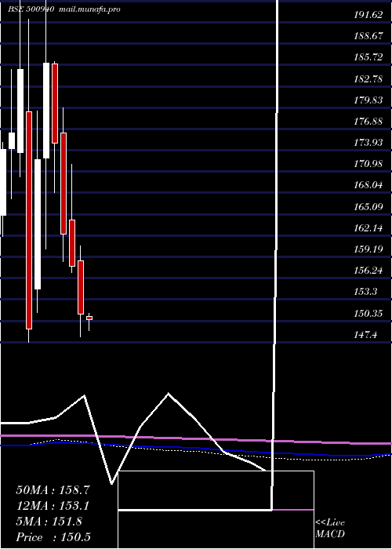Click the 185.72 price axis label

[x=368, y=57]
